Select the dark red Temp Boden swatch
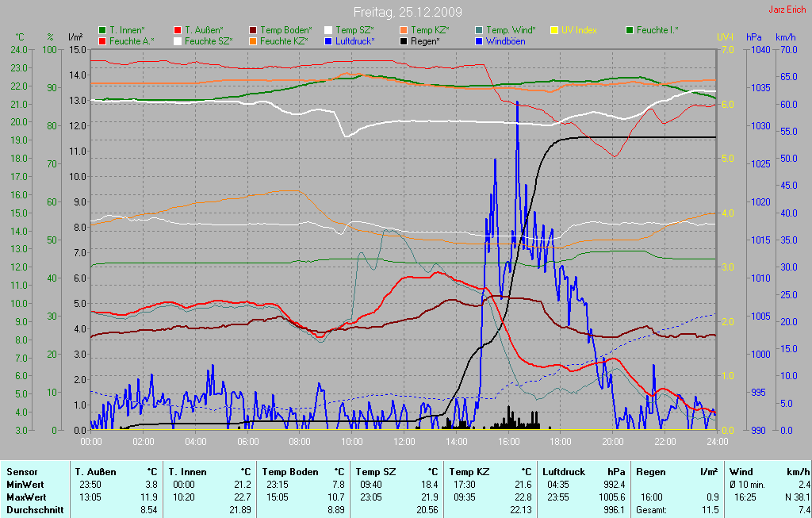Screen dimensions: 812x518 click(x=253, y=30)
